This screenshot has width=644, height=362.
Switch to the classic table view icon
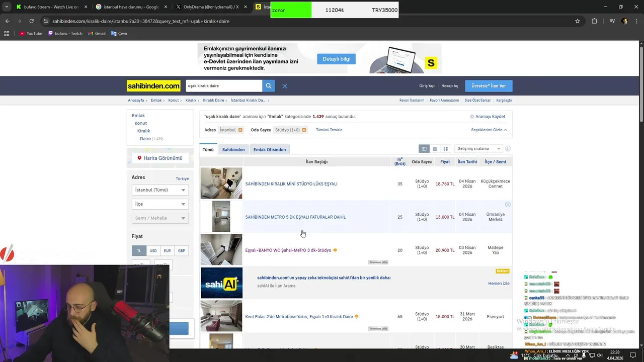[x=424, y=149]
